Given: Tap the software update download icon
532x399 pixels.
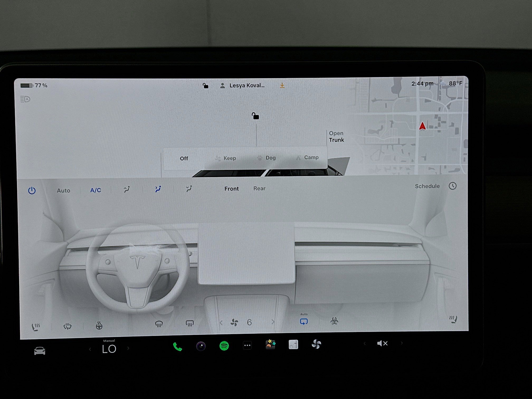Looking at the screenshot, I should (x=282, y=85).
